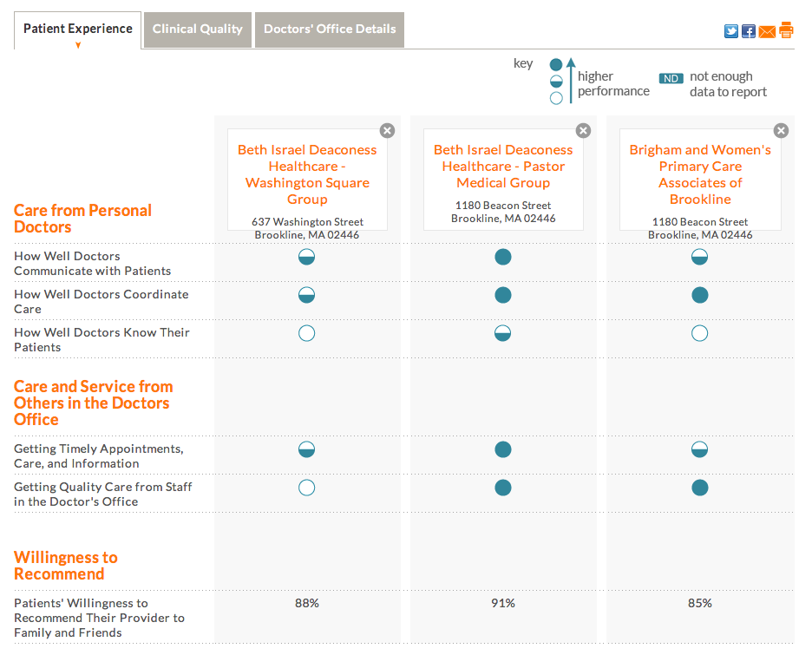
Task: Share page on Twitter icon
Action: point(731,31)
